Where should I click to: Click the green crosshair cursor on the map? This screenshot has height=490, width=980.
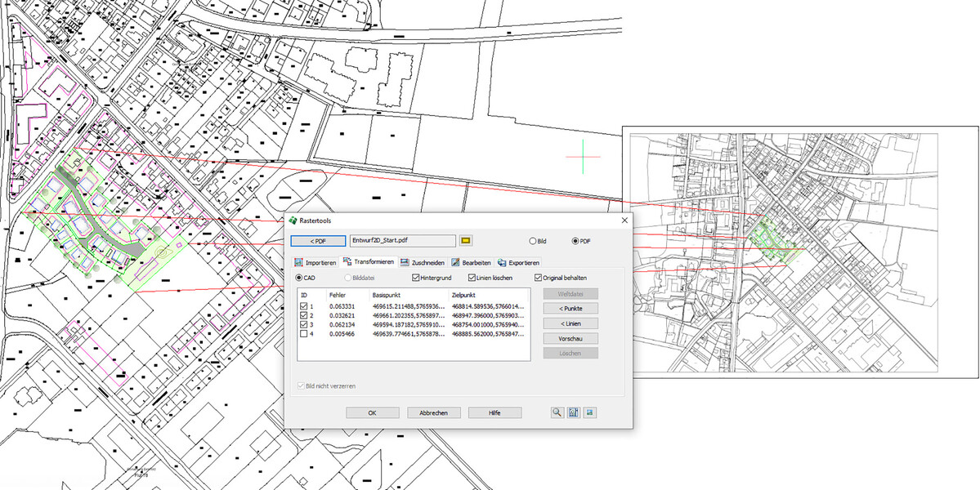coord(583,156)
